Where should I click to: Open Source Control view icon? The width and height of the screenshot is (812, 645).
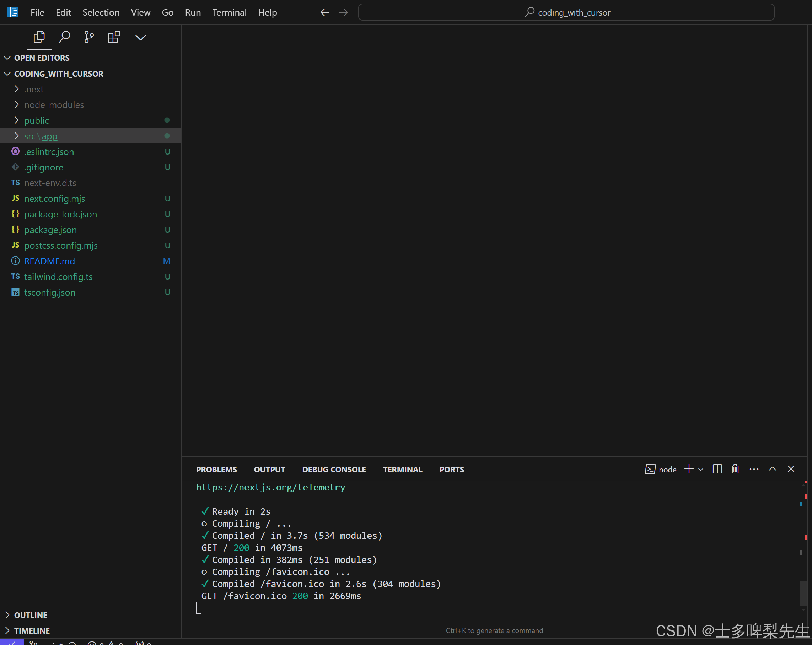coord(89,37)
